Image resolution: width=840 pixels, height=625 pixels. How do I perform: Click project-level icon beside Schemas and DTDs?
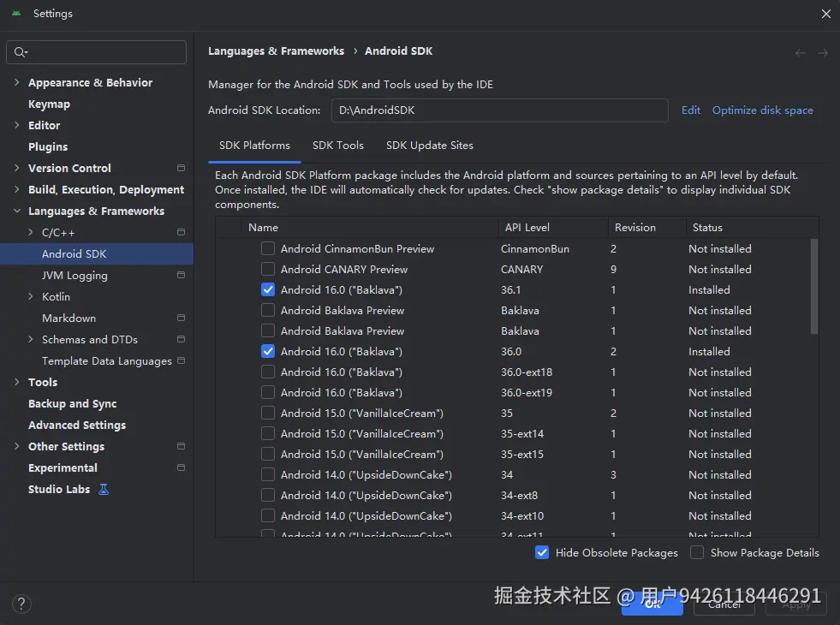[181, 340]
